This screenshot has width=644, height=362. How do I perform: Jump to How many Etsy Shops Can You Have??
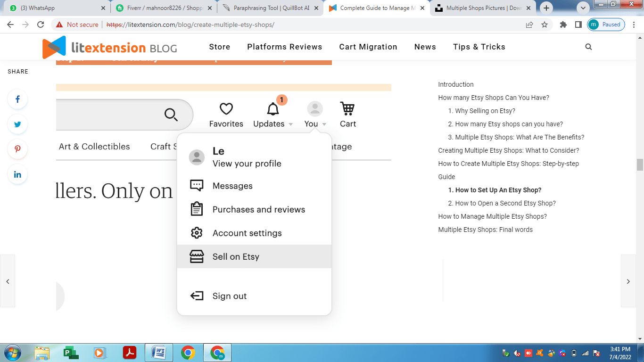pos(494,98)
